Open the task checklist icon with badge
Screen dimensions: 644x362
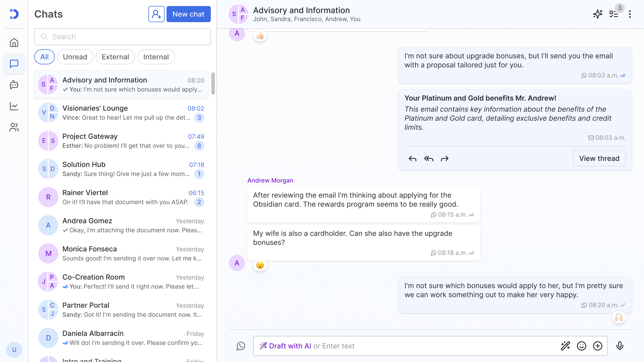[614, 14]
